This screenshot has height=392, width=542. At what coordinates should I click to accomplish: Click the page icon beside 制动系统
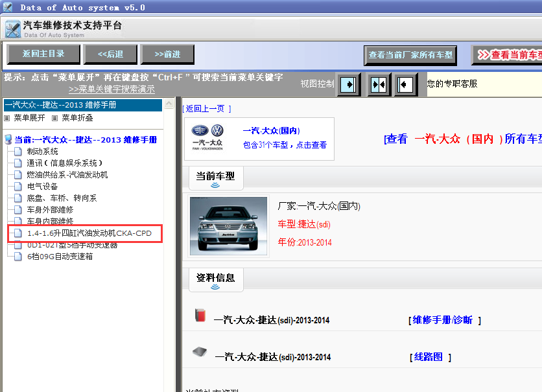[x=18, y=151]
